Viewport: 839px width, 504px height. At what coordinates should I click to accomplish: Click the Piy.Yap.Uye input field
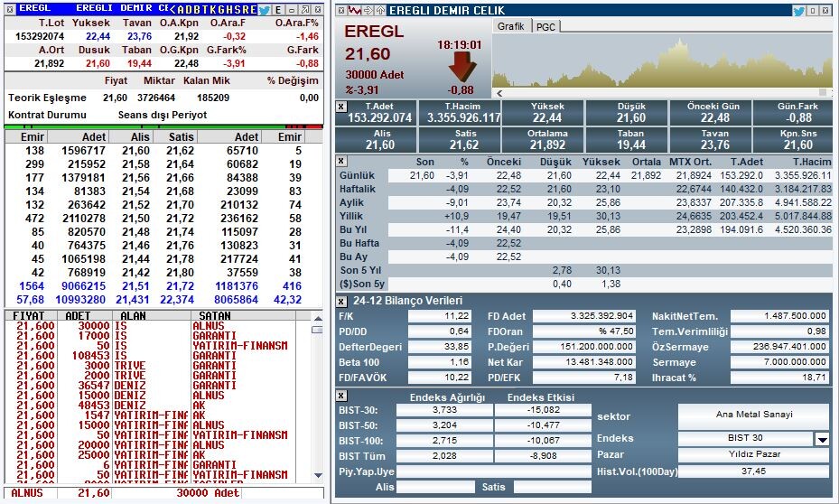click(x=493, y=471)
